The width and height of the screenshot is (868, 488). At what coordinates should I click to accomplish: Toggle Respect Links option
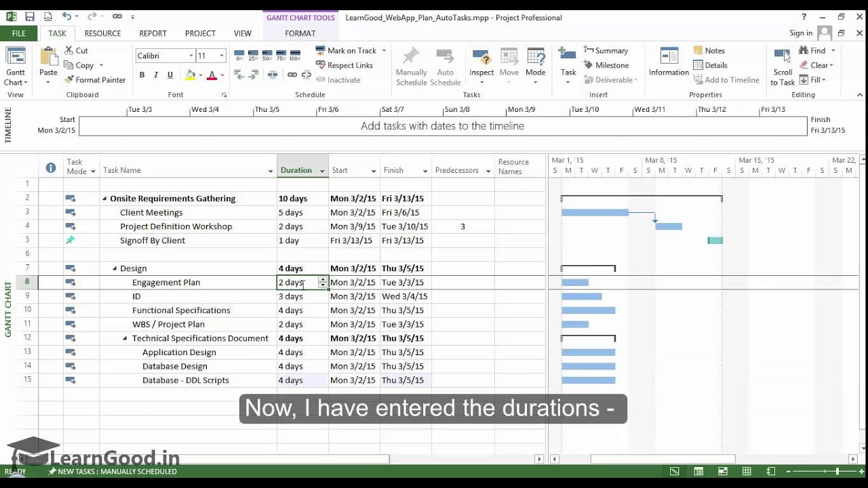pos(344,65)
